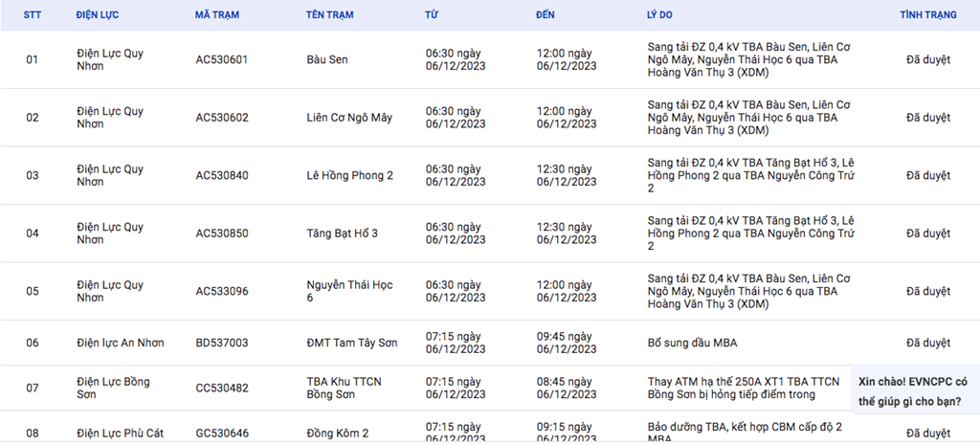Select Điện lực An Nhơn cell
Viewport: 980px width, 445px height.
click(x=121, y=344)
